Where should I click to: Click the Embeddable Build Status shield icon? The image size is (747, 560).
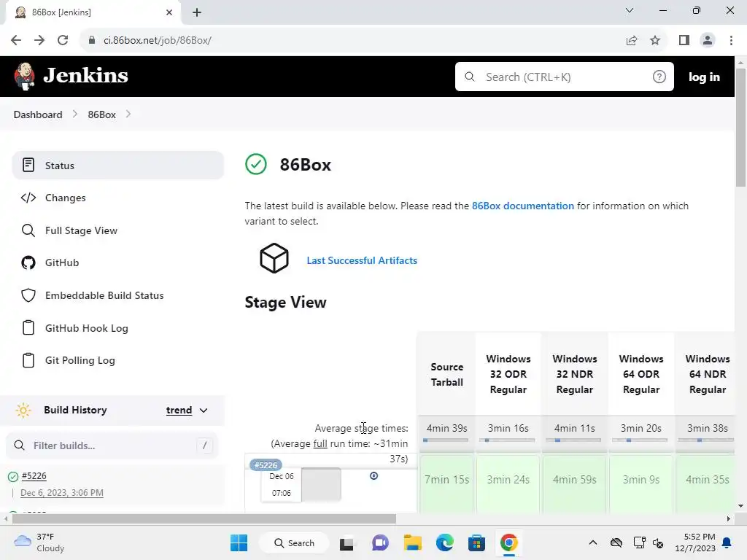click(28, 295)
